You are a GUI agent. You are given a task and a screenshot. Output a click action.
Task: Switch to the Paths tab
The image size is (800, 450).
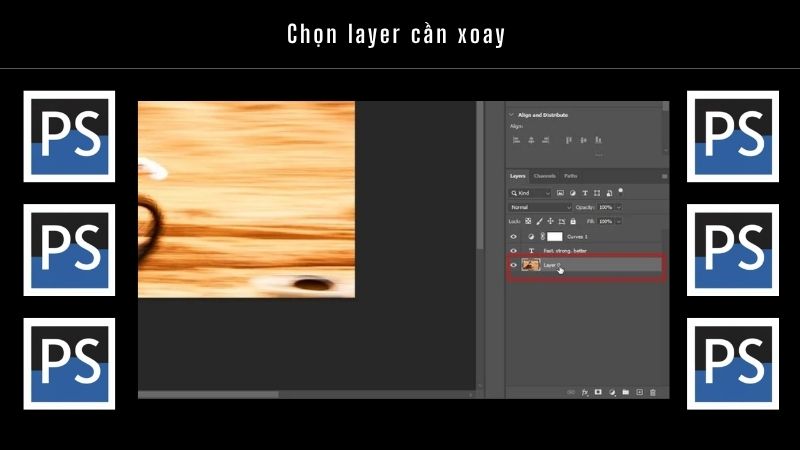[570, 176]
